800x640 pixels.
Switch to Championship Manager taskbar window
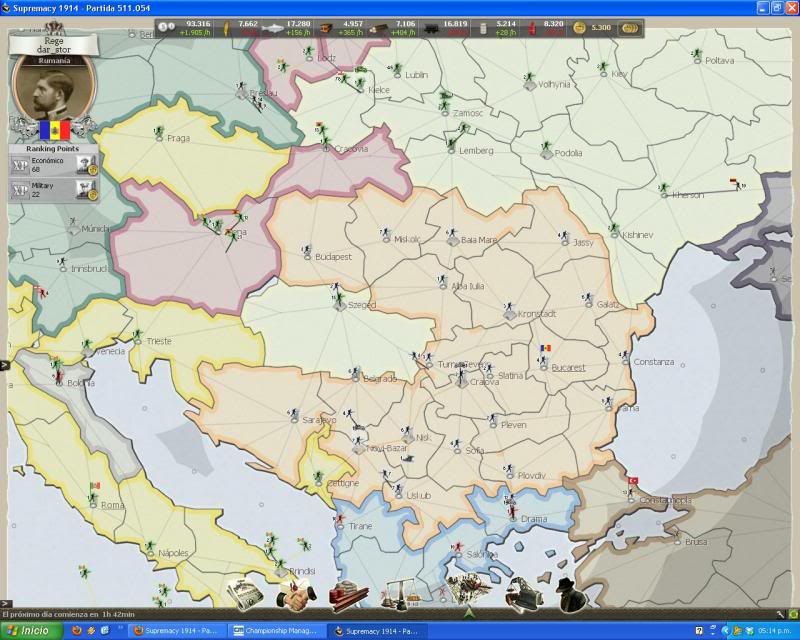pos(276,631)
